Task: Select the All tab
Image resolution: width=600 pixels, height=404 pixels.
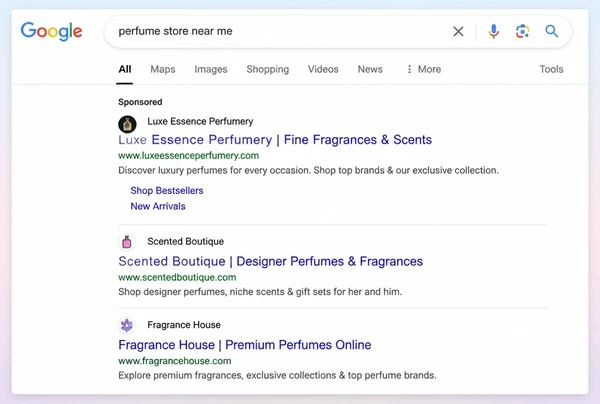Action: click(x=125, y=69)
